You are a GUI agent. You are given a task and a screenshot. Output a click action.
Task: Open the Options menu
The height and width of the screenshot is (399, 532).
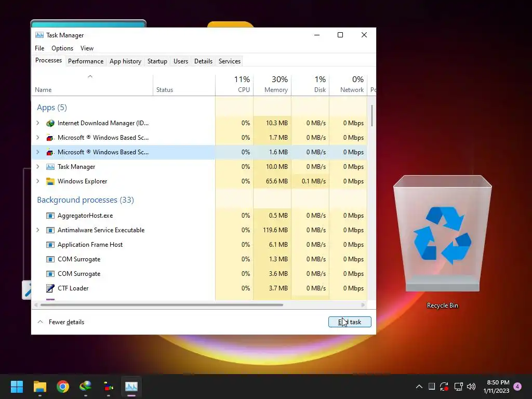(x=62, y=48)
